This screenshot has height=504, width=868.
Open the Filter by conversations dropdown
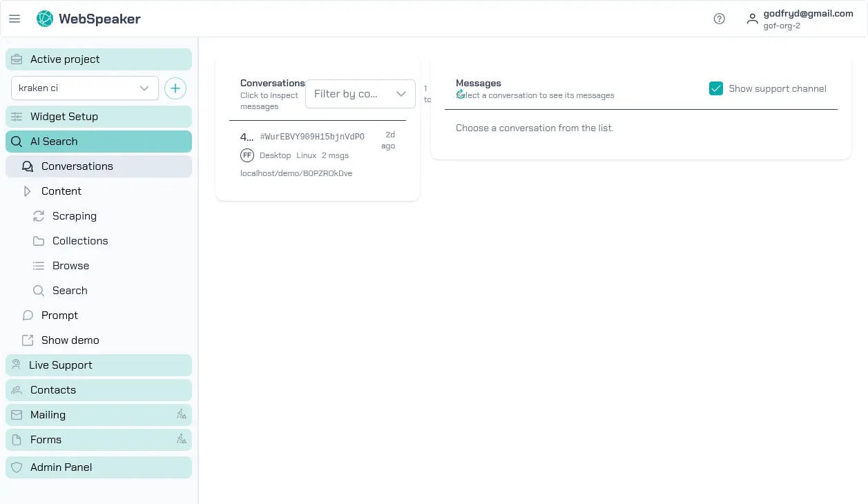(x=360, y=94)
